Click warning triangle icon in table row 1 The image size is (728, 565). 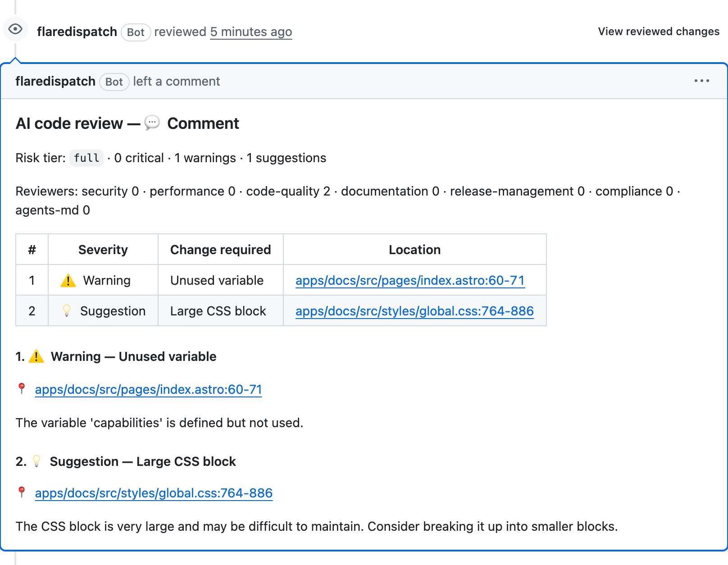(68, 280)
